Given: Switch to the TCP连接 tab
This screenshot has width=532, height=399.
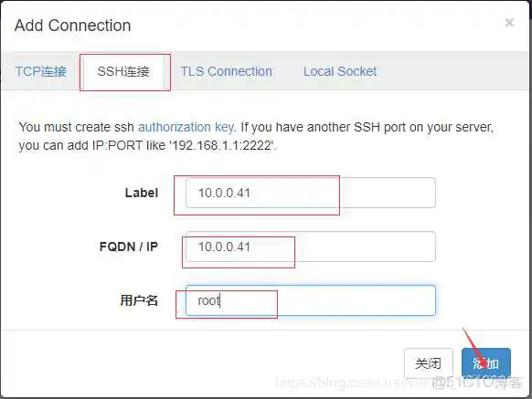Looking at the screenshot, I should tap(41, 71).
